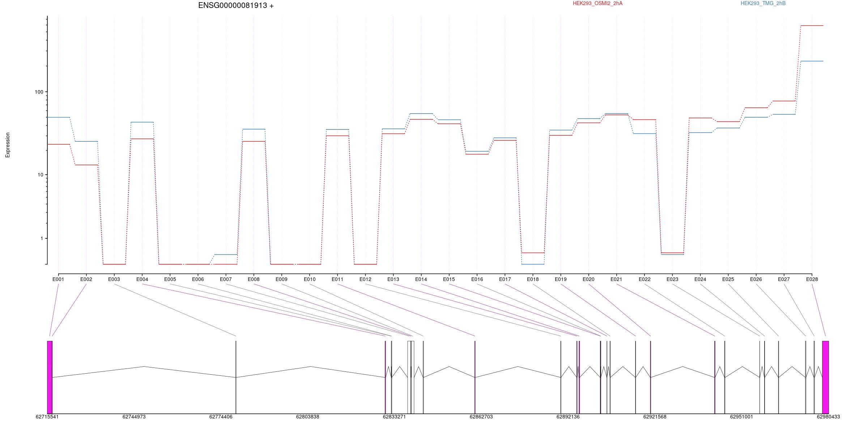Image resolution: width=868 pixels, height=434 pixels.
Task: Click genomic coordinate 62803838
Action: click(x=307, y=417)
